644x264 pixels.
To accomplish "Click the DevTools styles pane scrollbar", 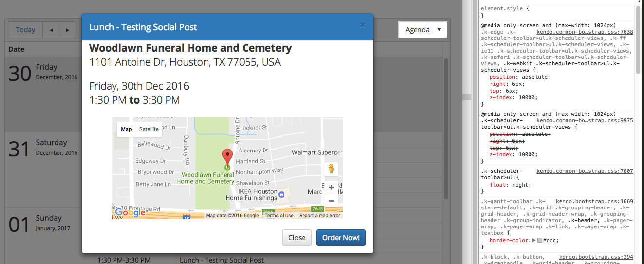I will click(x=638, y=39).
